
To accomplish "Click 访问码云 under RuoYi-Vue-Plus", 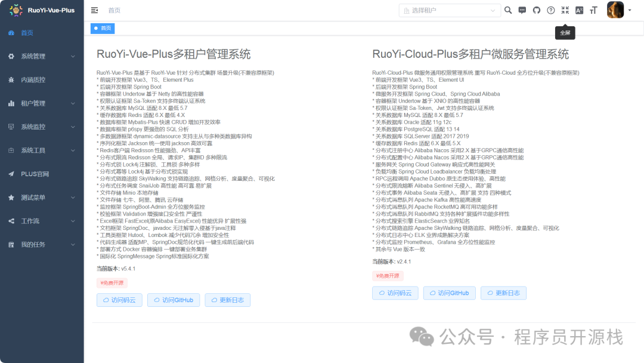I will pos(119,300).
